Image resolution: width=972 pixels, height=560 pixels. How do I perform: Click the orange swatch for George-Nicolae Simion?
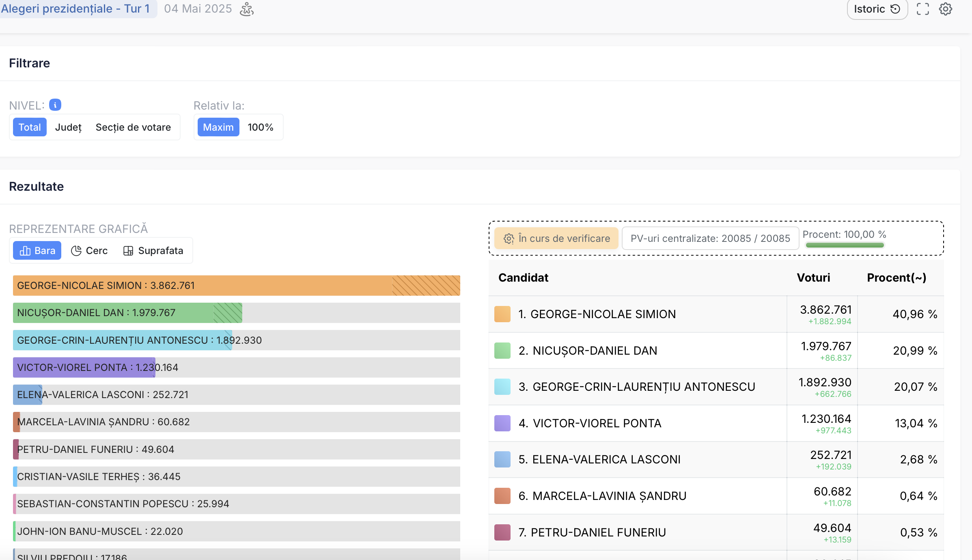[x=502, y=314]
